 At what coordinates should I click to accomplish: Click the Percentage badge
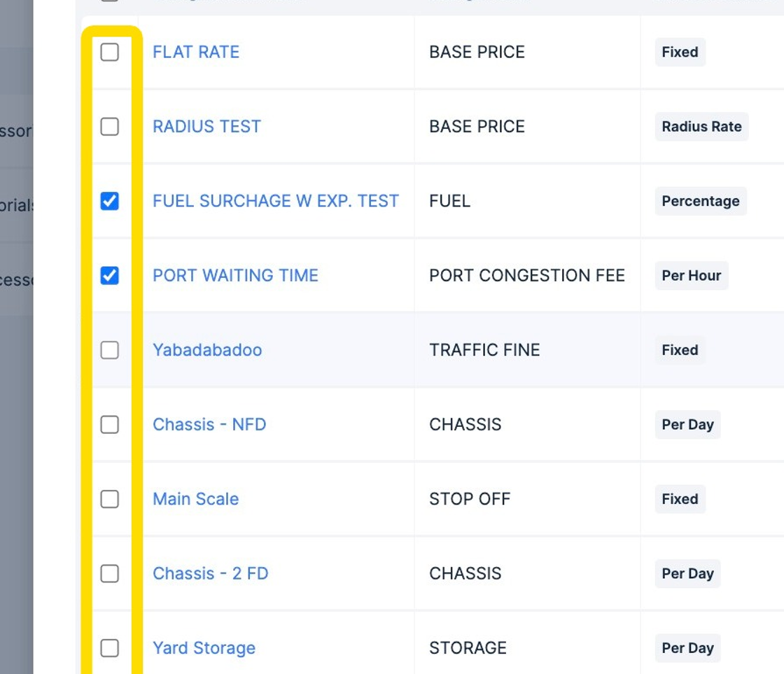pos(701,201)
